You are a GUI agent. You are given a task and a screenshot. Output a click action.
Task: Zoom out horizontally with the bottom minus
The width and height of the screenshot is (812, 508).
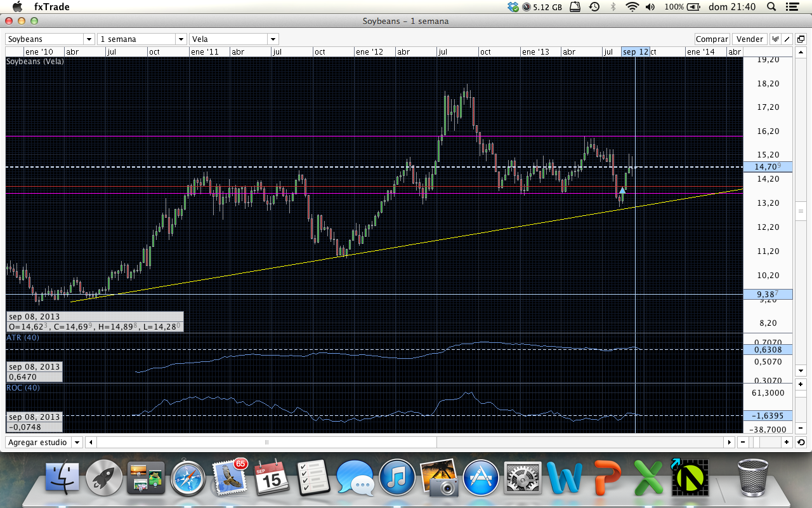coord(742,442)
